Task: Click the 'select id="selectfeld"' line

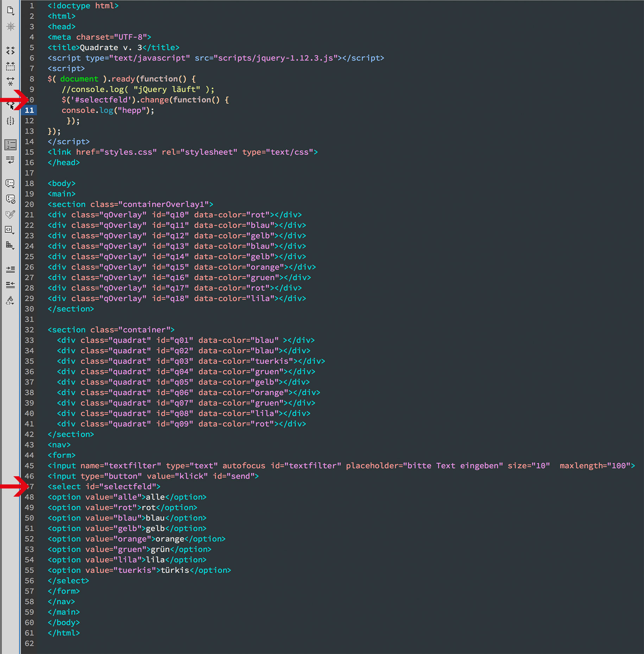Action: coord(104,487)
